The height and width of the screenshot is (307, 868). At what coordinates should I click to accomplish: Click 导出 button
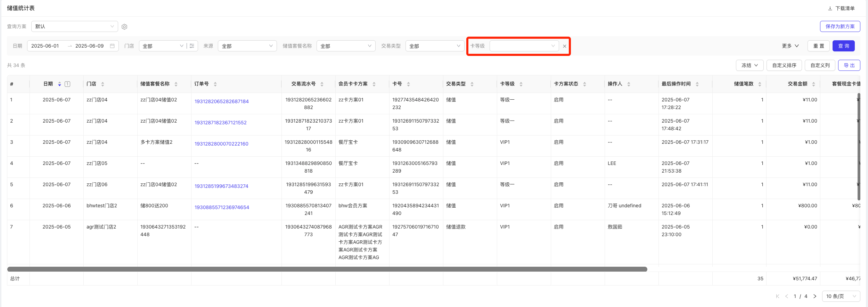point(849,65)
